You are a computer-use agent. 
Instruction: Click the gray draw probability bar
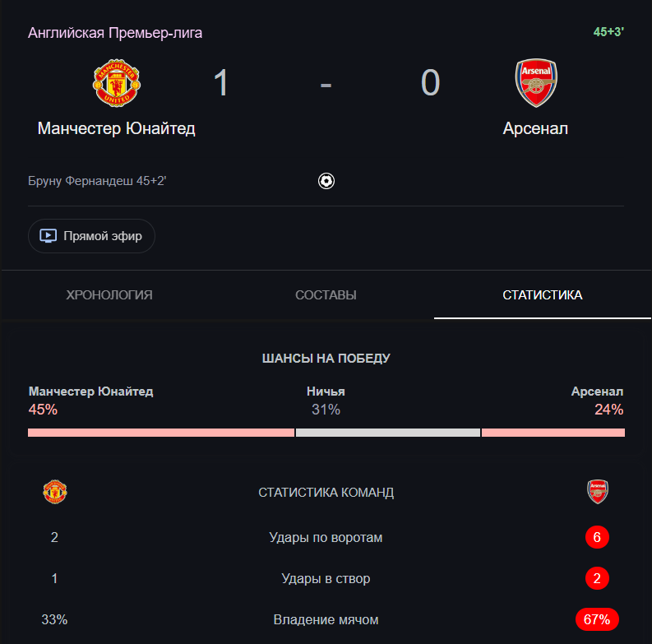coord(387,433)
